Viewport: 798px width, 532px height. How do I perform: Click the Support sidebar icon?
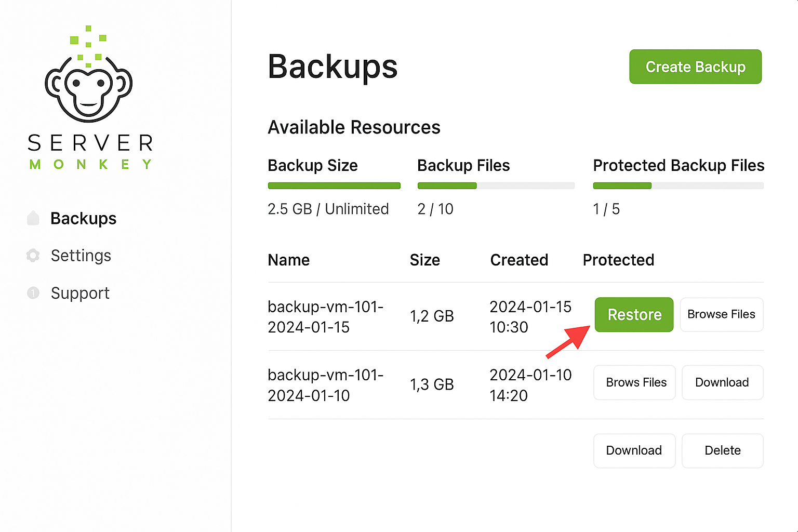click(x=33, y=293)
